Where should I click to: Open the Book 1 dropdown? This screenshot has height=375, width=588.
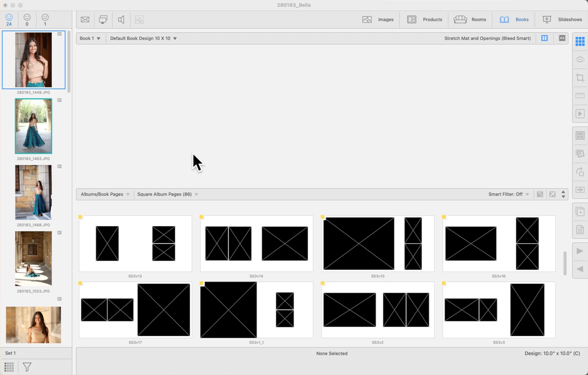90,38
